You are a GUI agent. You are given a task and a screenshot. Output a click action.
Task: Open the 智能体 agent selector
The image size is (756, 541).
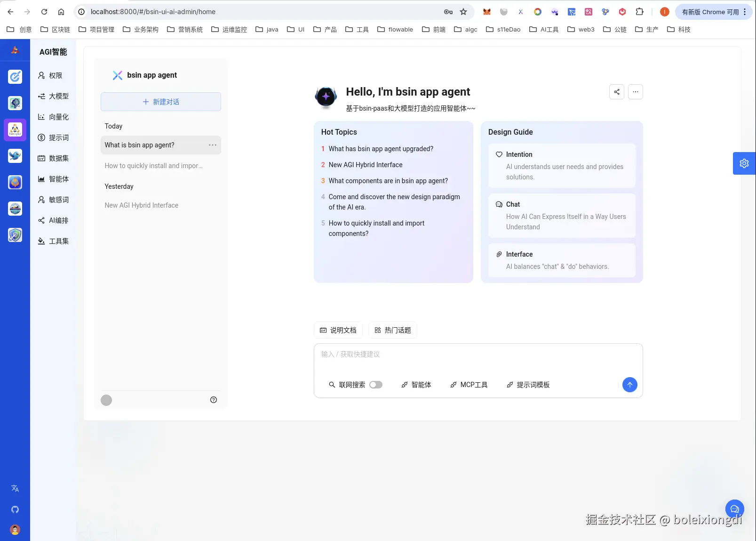tap(416, 385)
